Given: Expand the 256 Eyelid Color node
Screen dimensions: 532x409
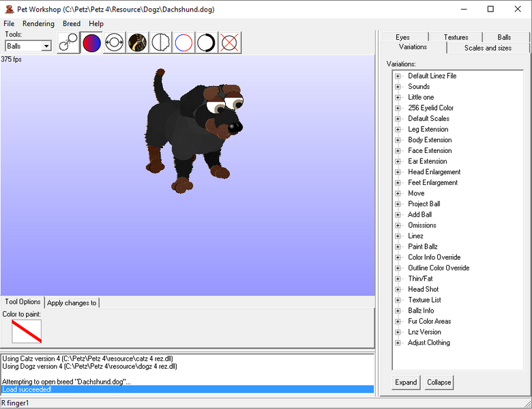Looking at the screenshot, I should click(x=398, y=108).
